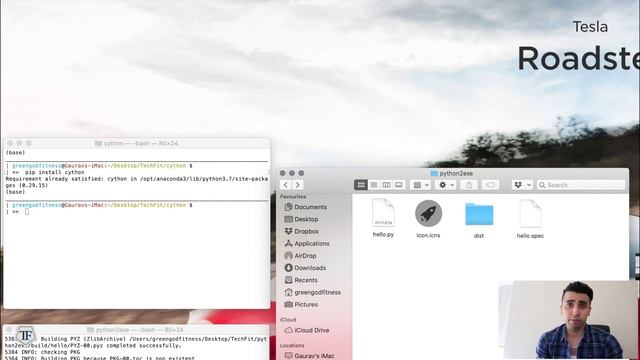Click the cython terminal title bar
640x360 pixels.
tap(136, 143)
